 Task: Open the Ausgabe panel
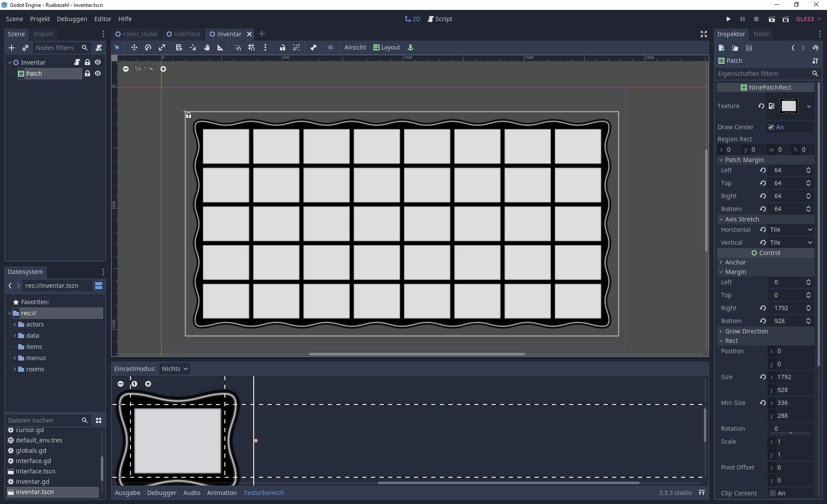tap(127, 493)
